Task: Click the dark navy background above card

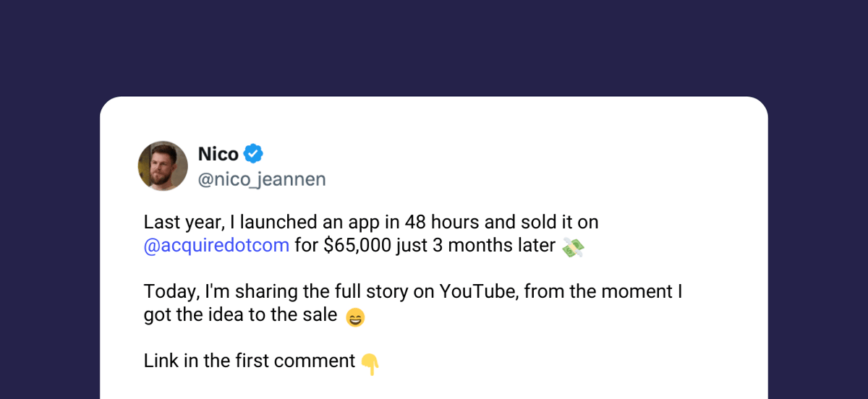Action: pyautogui.click(x=434, y=47)
